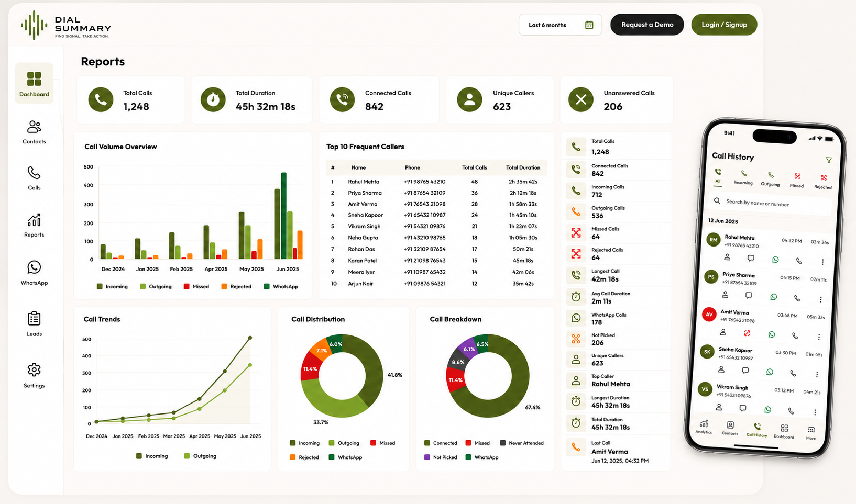Open Contacts from the left sidebar
This screenshot has height=504, width=856.
pyautogui.click(x=34, y=132)
